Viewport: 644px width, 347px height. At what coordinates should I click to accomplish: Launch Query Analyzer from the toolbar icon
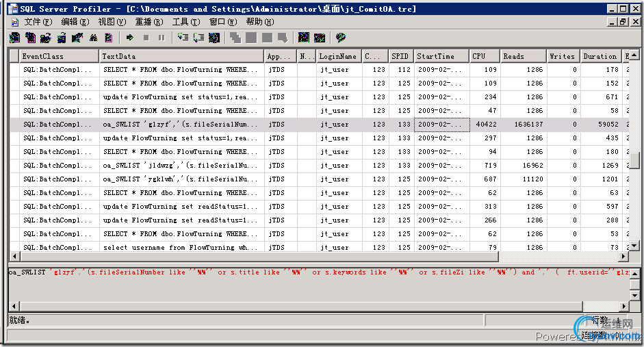pos(304,38)
